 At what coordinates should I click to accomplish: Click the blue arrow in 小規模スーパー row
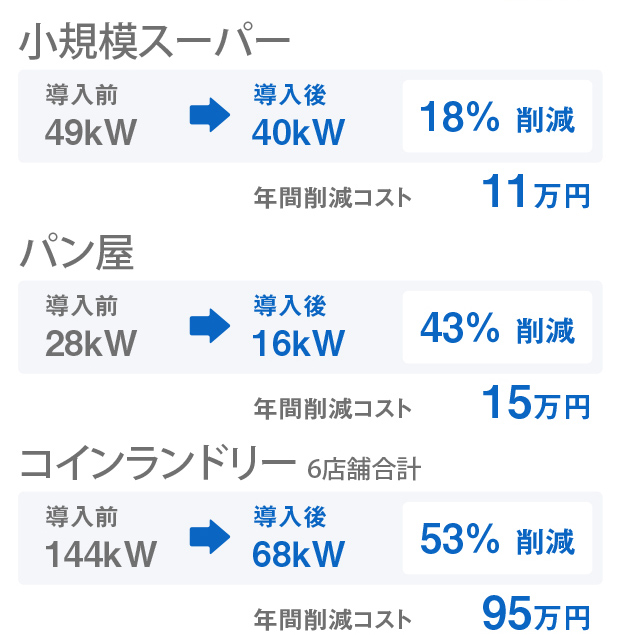pos(210,115)
